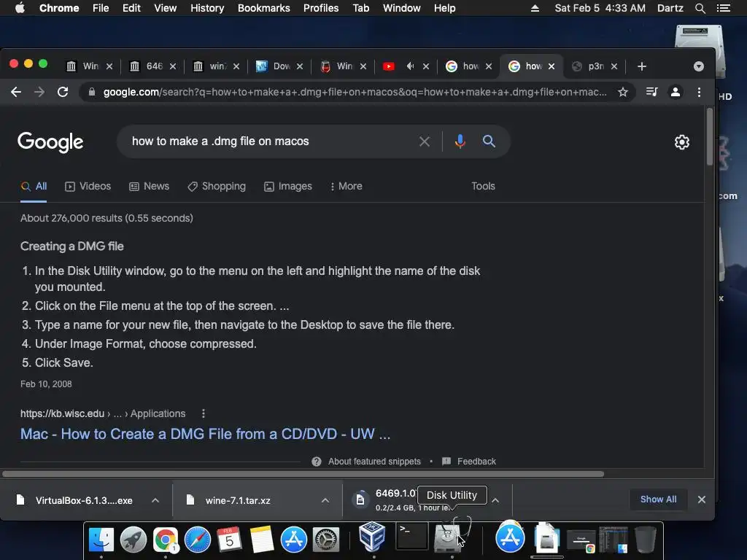Open Safari from the dock
747x560 pixels.
click(197, 539)
